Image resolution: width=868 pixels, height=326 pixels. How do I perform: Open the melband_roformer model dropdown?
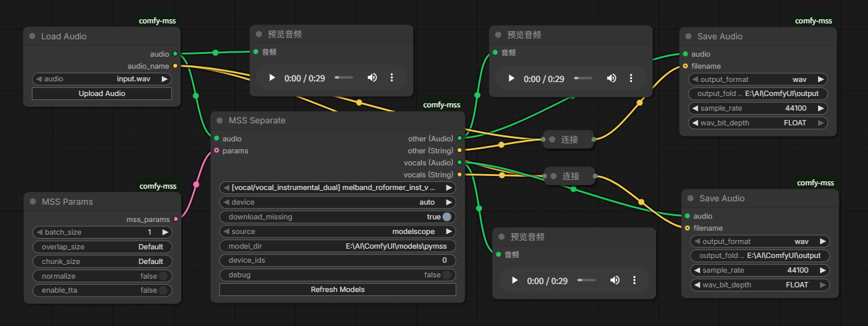click(338, 188)
